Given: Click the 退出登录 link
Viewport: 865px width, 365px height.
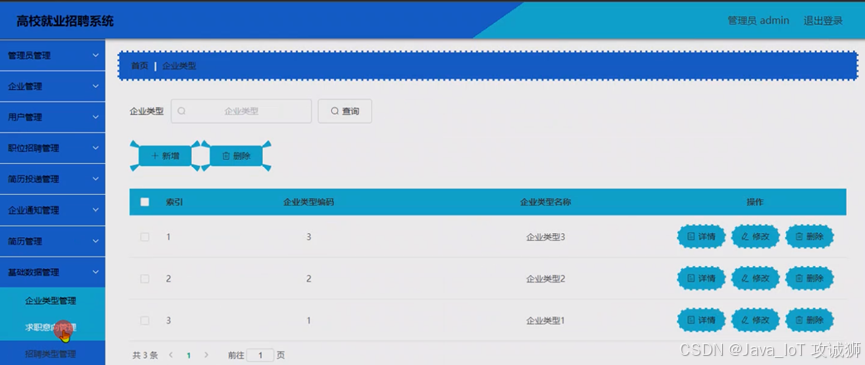Looking at the screenshot, I should click(823, 20).
